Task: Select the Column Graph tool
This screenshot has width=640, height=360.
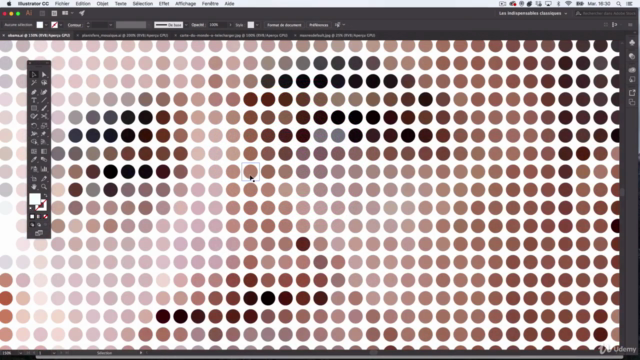Action: tap(44, 169)
